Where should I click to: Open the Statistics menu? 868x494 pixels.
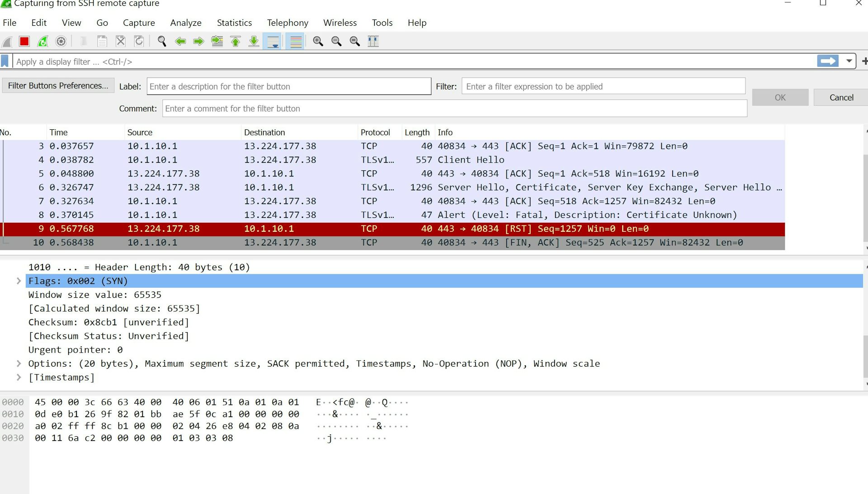pyautogui.click(x=234, y=23)
